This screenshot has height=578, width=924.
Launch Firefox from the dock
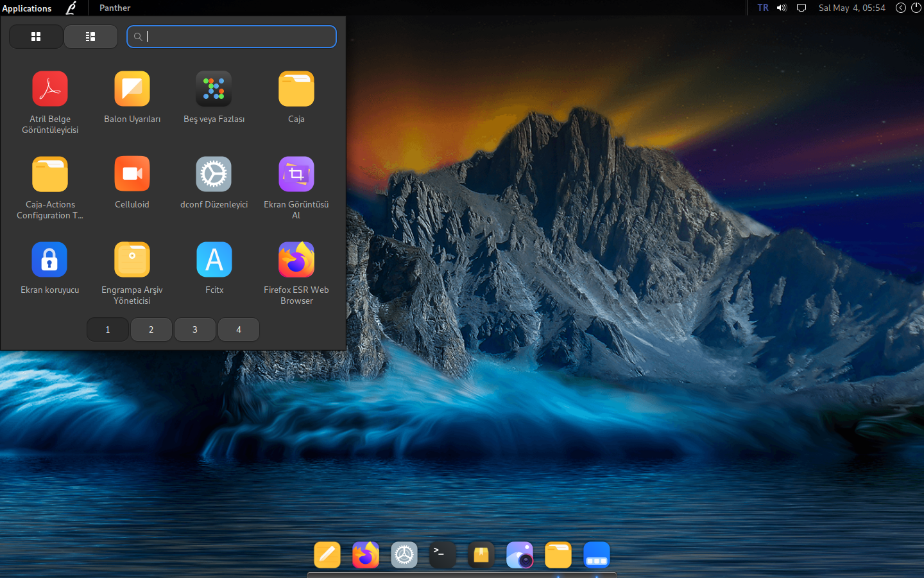pos(366,555)
